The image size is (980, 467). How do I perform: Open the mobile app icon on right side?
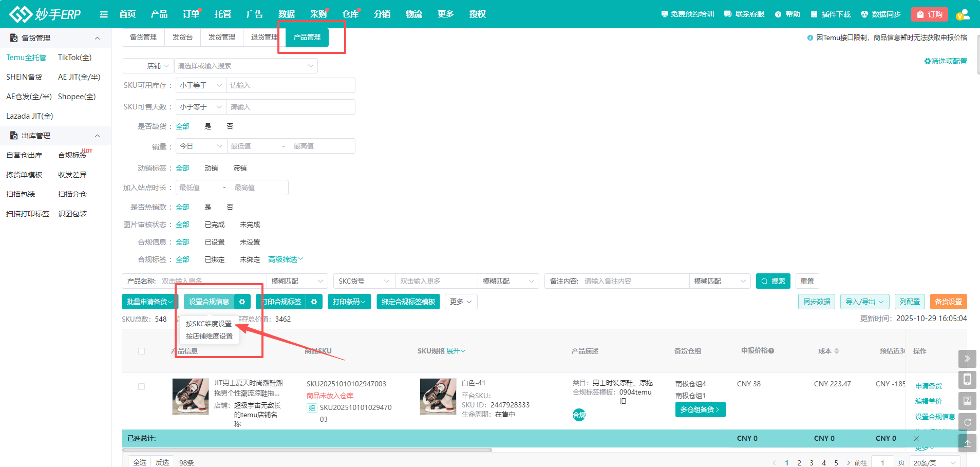(x=967, y=380)
